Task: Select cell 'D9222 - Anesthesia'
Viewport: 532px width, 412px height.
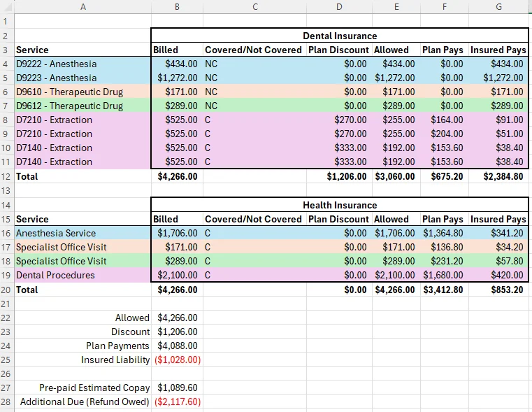Action: click(x=82, y=64)
